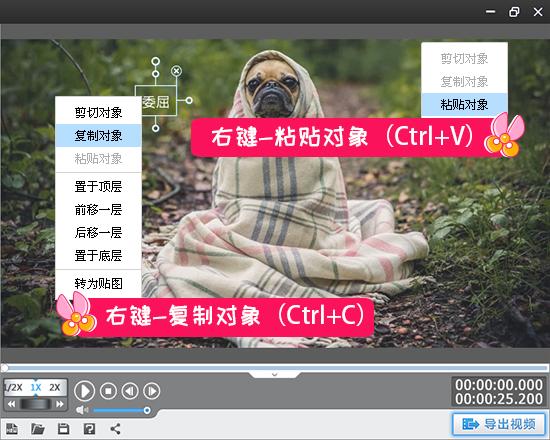Select 置于顶层 from the context menu
The height and width of the screenshot is (440, 550).
(98, 186)
